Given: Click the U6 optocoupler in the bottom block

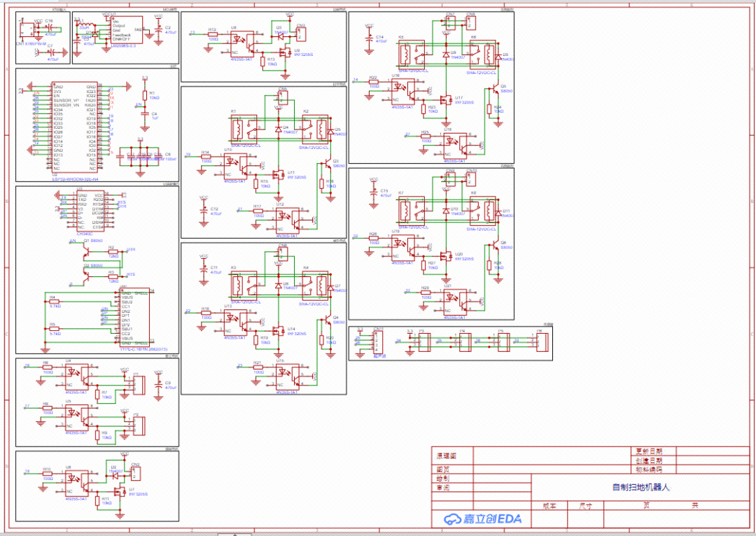Looking at the screenshot, I should point(76,481).
